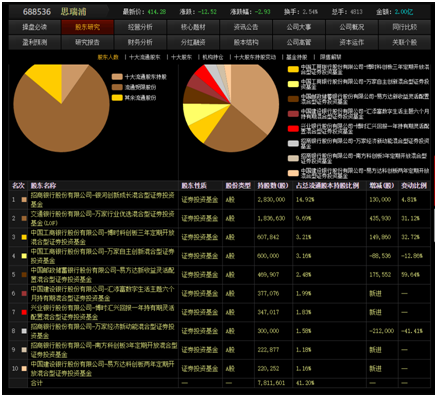Open the 十大股东持股变动 section link
Image resolution: width=437 pixels, height=397 pixels.
coord(255,57)
